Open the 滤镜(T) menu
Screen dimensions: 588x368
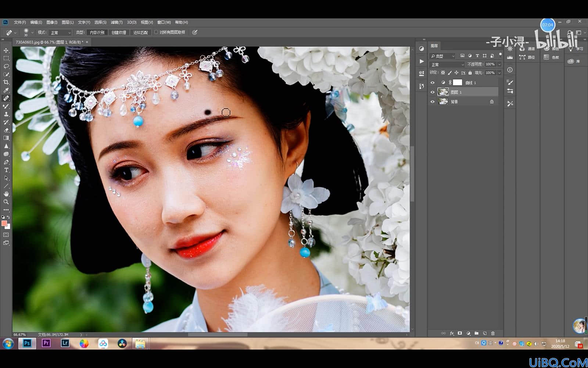click(x=117, y=22)
